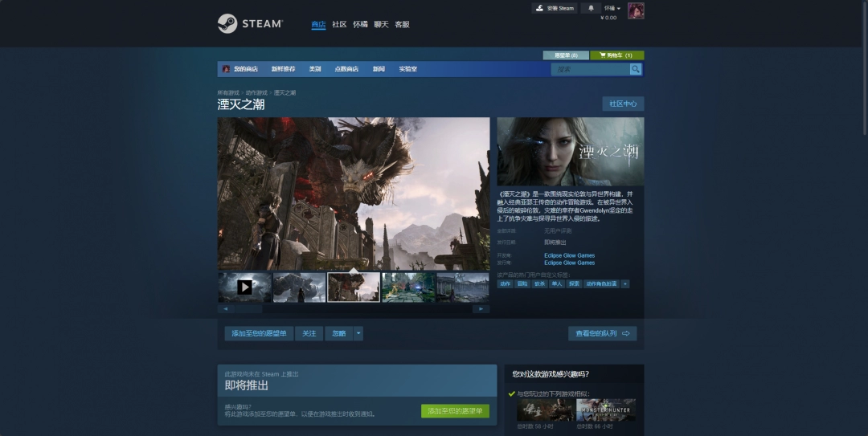
Task: Toggle 忽略 to ignore this game
Action: tap(338, 333)
